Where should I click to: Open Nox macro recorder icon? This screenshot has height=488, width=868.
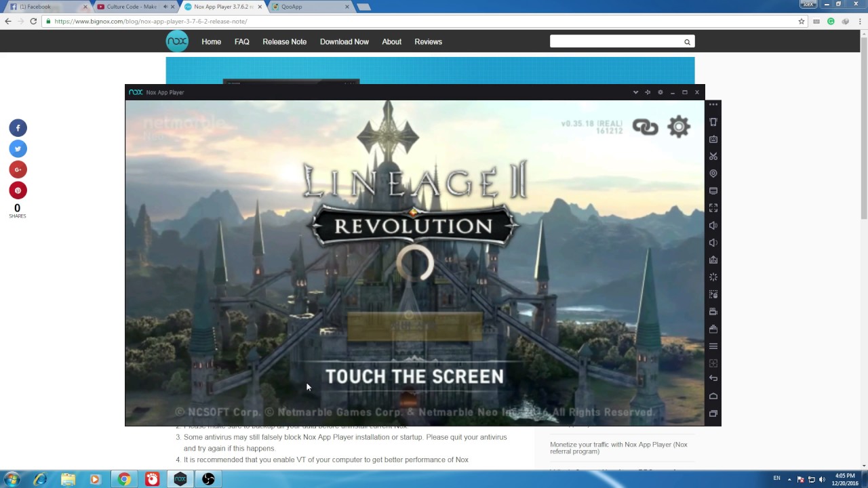tap(713, 294)
